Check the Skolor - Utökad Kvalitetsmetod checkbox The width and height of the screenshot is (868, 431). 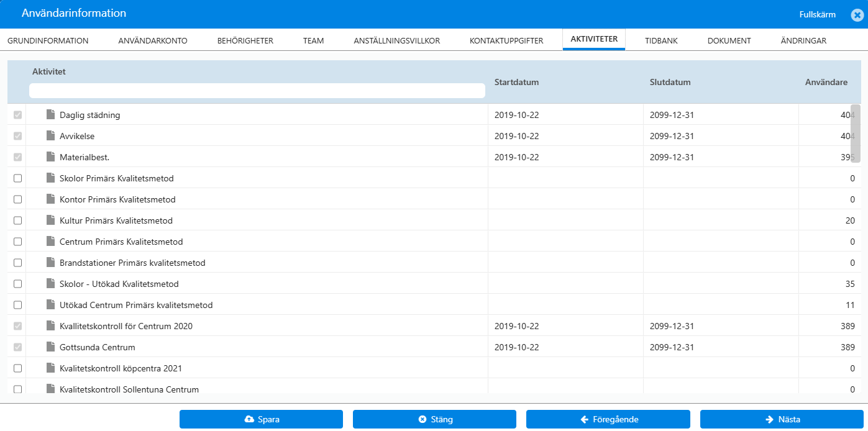pos(17,284)
